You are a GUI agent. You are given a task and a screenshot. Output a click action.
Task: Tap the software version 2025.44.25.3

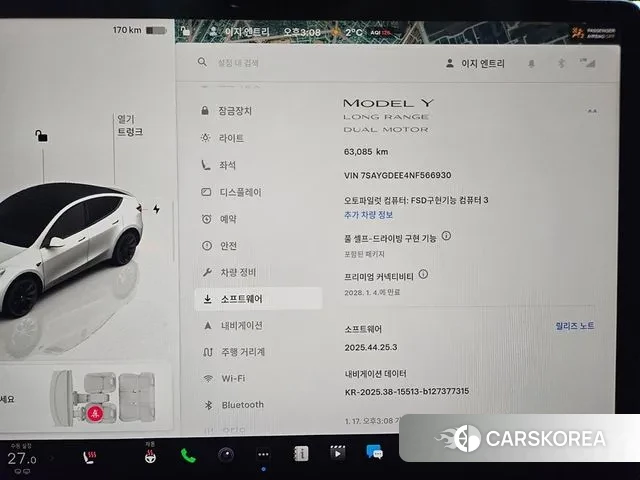[371, 347]
